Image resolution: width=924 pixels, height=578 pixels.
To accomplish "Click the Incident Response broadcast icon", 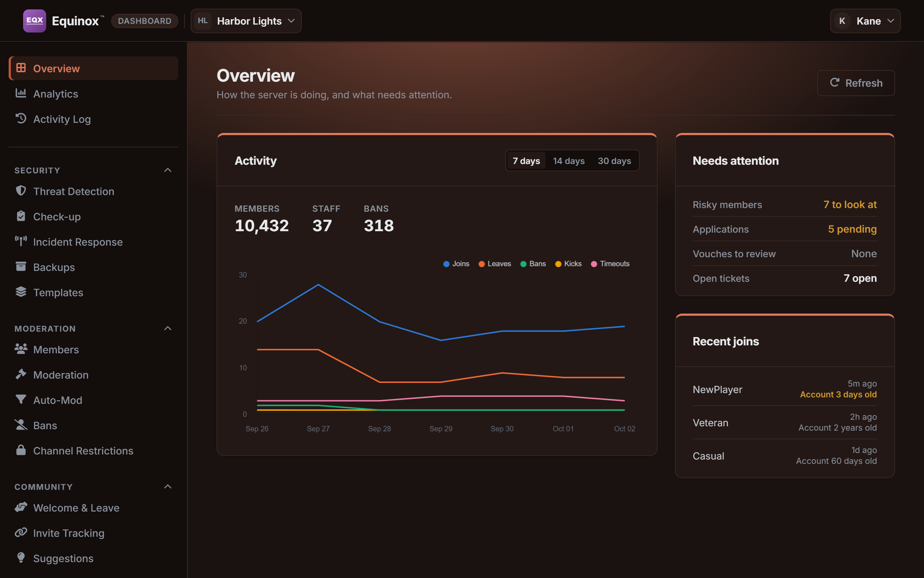I will pyautogui.click(x=21, y=241).
